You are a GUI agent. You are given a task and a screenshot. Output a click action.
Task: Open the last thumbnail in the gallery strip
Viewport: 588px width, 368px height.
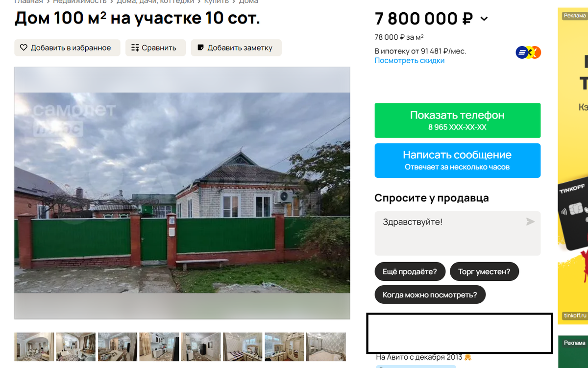pyautogui.click(x=326, y=347)
